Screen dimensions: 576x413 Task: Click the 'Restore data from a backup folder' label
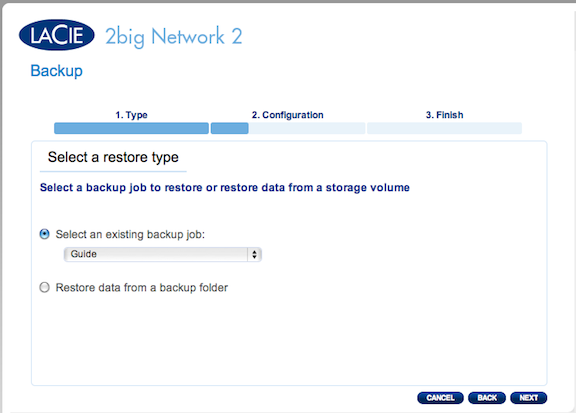(x=142, y=287)
